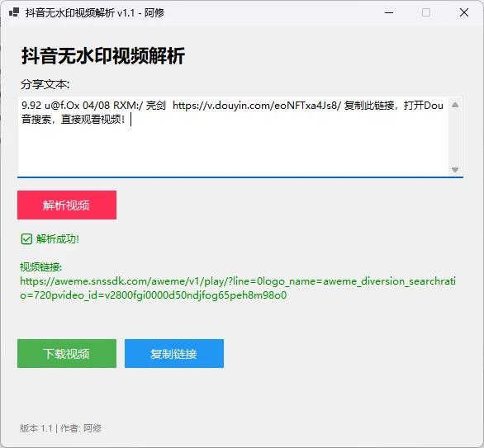The width and height of the screenshot is (484, 448).
Task: Click the scrollbar down arrow in text box
Action: point(455,170)
